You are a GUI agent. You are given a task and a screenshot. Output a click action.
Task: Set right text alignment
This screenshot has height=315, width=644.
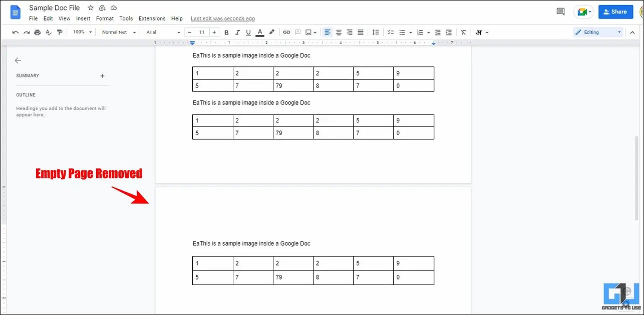tap(350, 32)
